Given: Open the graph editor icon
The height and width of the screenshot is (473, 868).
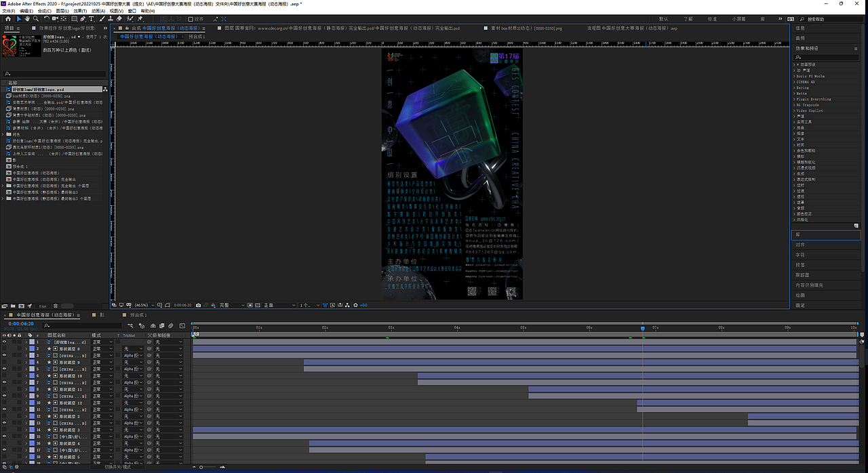Looking at the screenshot, I should pos(182,325).
